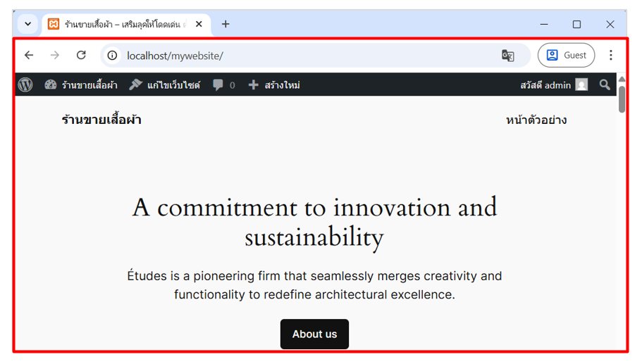Click the admin bar search magnifier
This screenshot has width=642, height=364.
(x=605, y=84)
